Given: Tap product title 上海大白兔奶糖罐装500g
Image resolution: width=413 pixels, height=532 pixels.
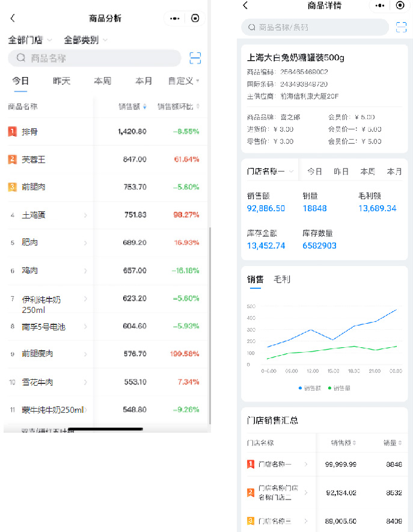Looking at the screenshot, I should 295,58.
